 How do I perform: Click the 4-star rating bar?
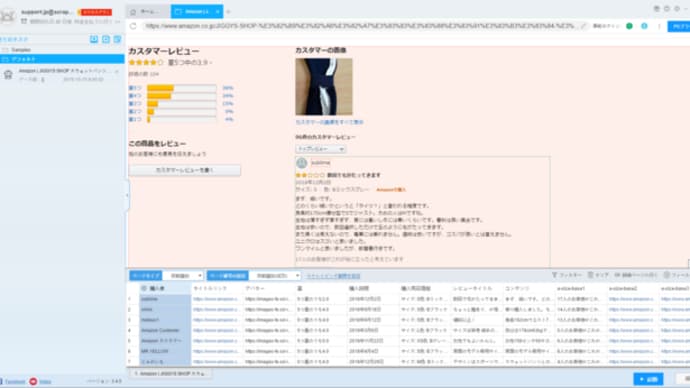[x=181, y=96]
